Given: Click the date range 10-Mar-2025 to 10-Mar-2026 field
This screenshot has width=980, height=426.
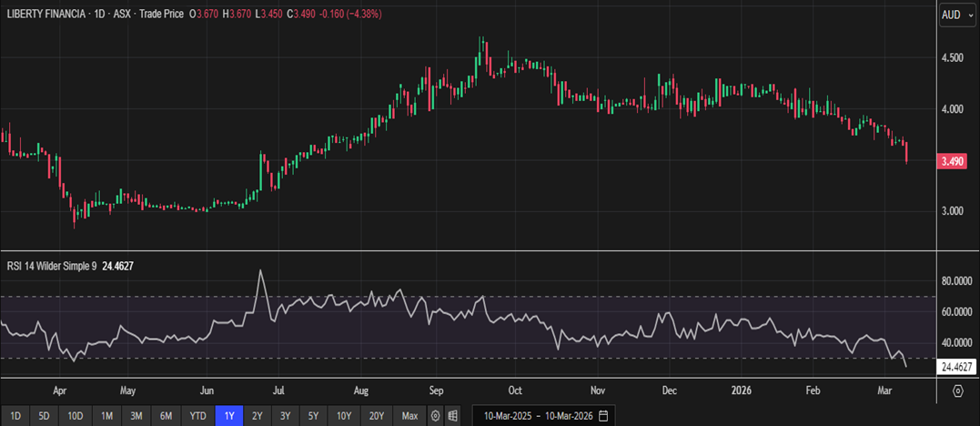Looking at the screenshot, I should coord(535,416).
